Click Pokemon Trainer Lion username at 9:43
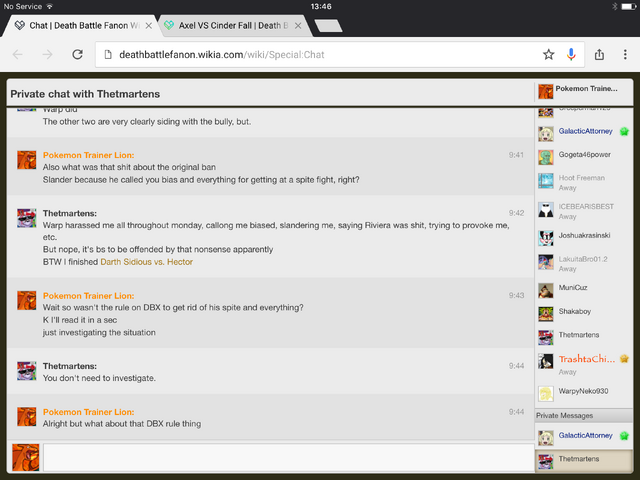This screenshot has width=640, height=480. [x=89, y=296]
